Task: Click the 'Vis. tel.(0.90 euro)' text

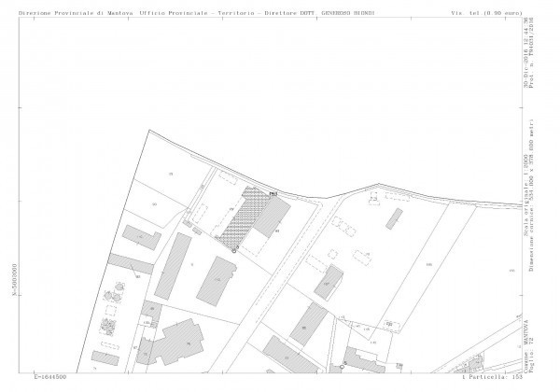Action: [x=487, y=13]
